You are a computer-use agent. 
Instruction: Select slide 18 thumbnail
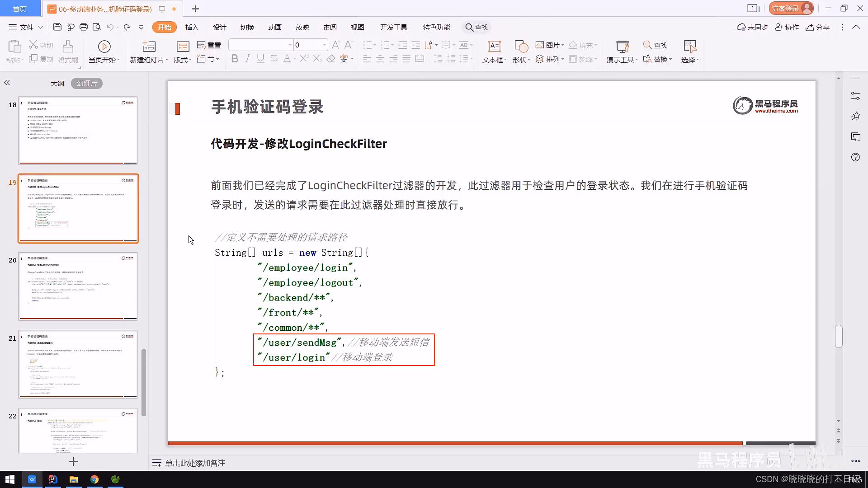click(78, 131)
